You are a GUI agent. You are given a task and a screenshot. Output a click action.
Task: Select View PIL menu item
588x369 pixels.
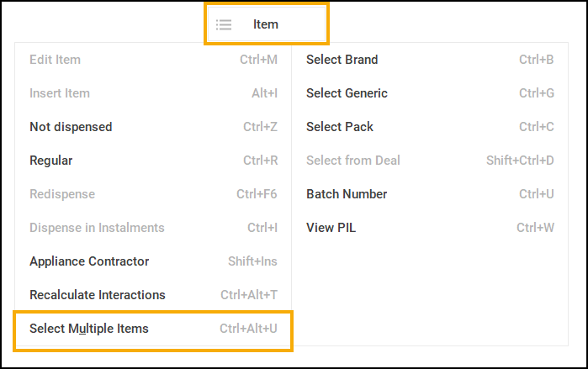(x=331, y=228)
